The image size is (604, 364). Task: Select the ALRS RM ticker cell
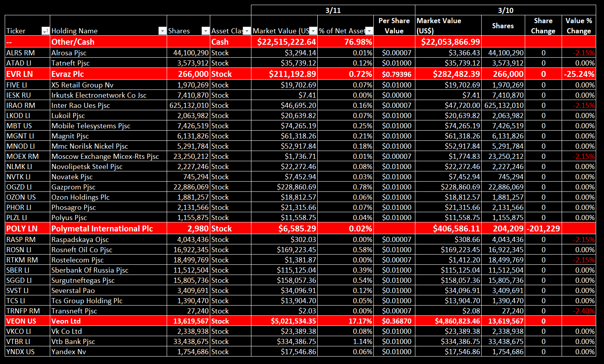click(27, 53)
